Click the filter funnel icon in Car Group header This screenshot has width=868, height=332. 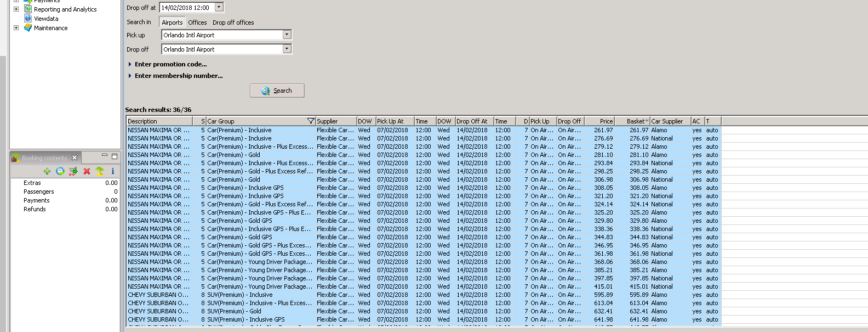point(311,121)
